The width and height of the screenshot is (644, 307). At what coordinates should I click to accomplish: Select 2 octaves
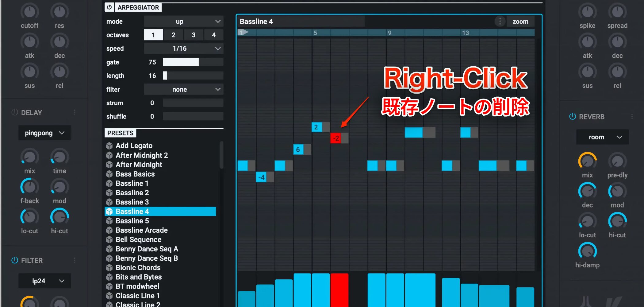(173, 35)
